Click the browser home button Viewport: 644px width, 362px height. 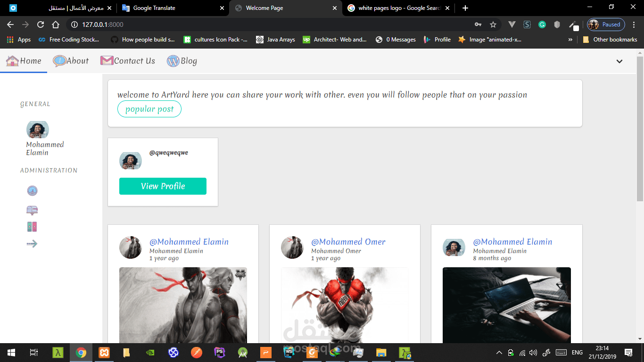(56, 25)
